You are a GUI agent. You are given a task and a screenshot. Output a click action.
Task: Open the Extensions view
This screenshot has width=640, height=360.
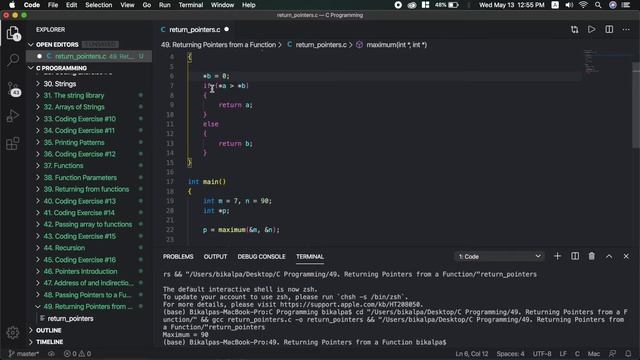point(13,143)
